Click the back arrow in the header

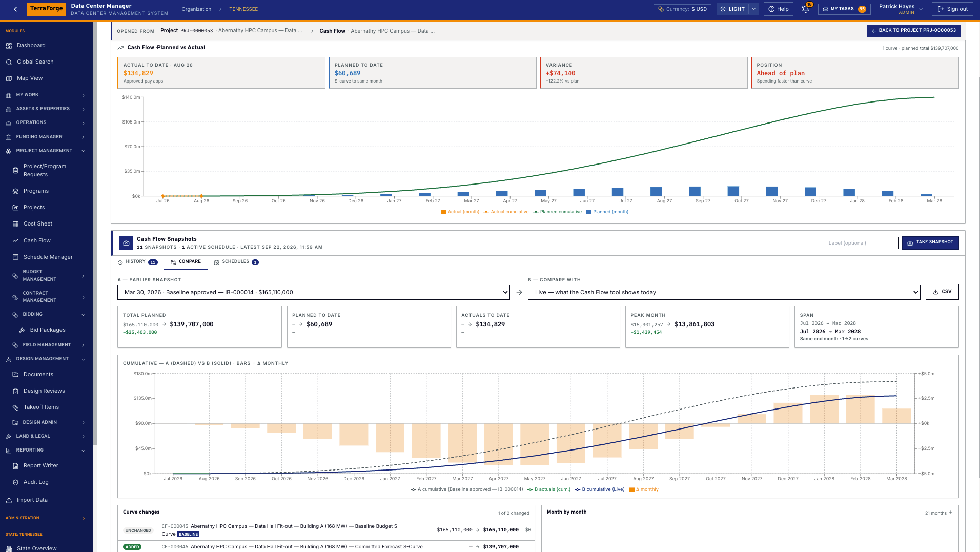[16, 9]
